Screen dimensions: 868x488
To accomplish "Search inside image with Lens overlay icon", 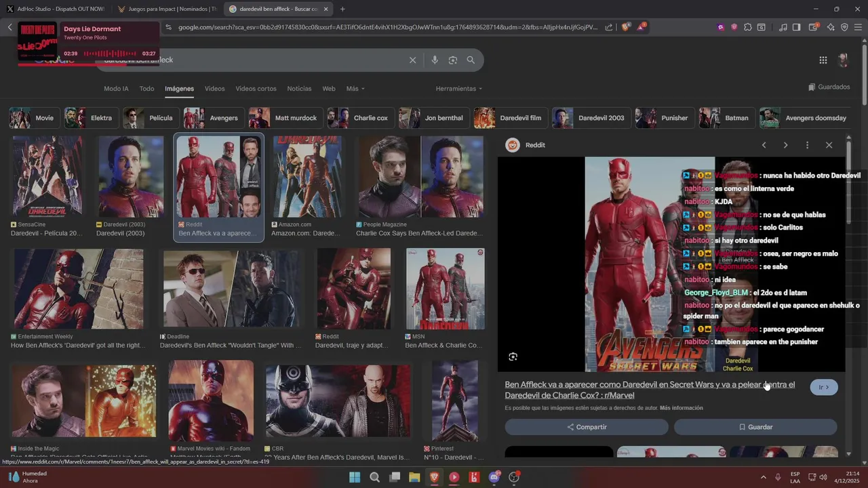I will click(513, 357).
